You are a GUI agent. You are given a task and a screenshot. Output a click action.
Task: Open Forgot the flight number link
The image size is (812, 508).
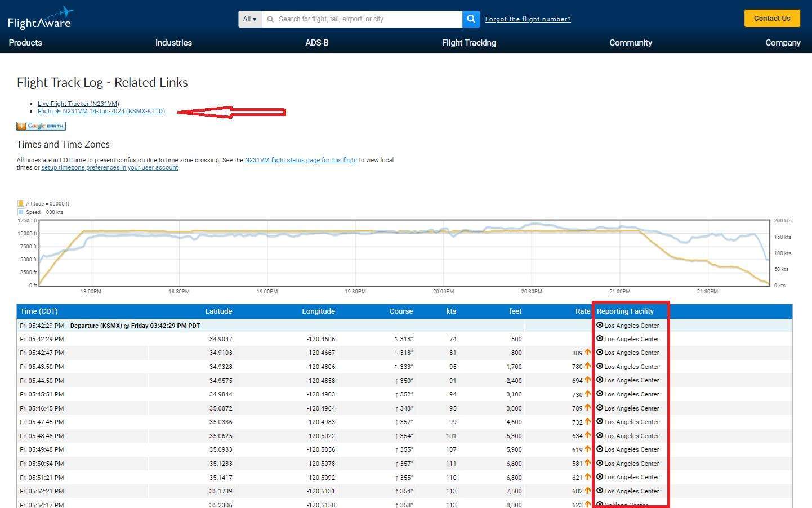pyautogui.click(x=528, y=19)
